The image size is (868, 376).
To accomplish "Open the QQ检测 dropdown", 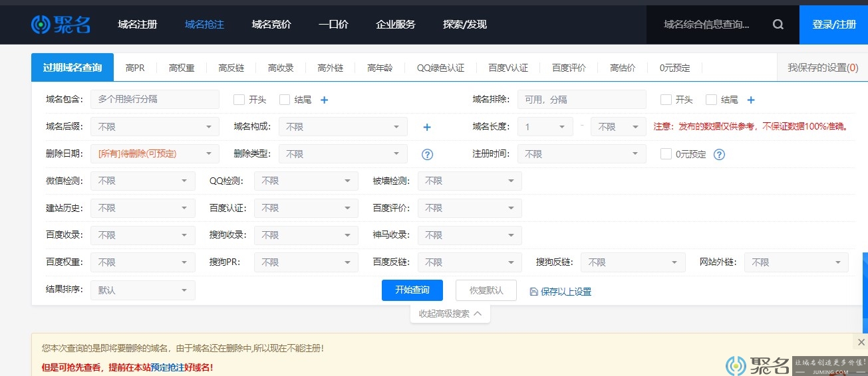I will pos(306,181).
